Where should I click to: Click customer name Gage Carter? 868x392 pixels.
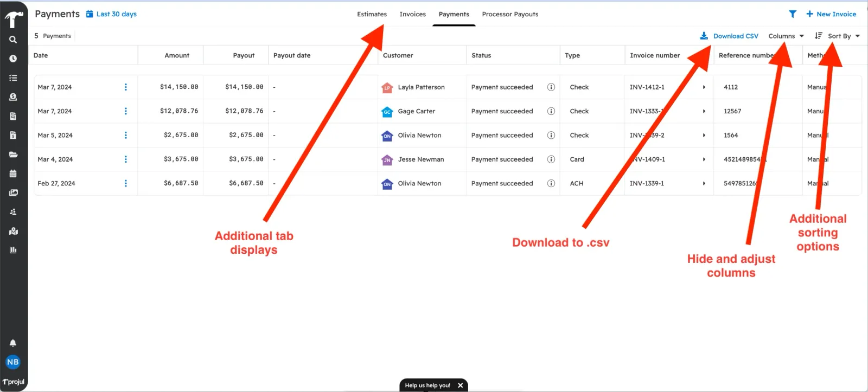(x=417, y=111)
